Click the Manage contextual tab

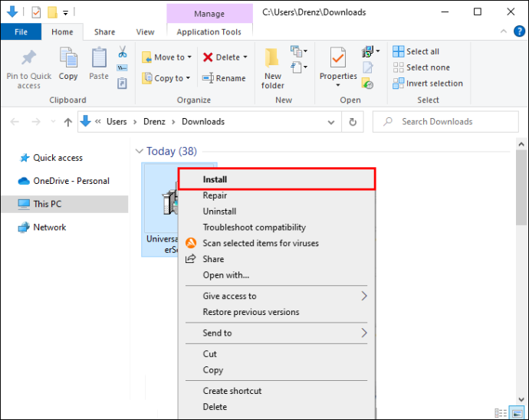(209, 14)
